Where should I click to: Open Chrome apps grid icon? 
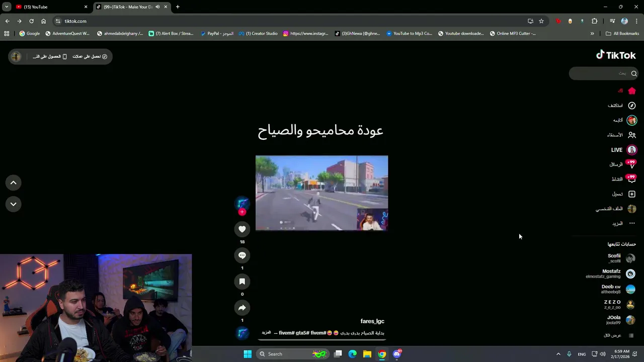click(7, 34)
